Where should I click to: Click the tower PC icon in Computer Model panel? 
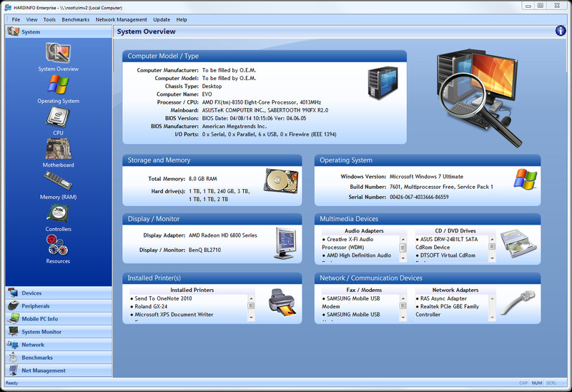(x=383, y=83)
